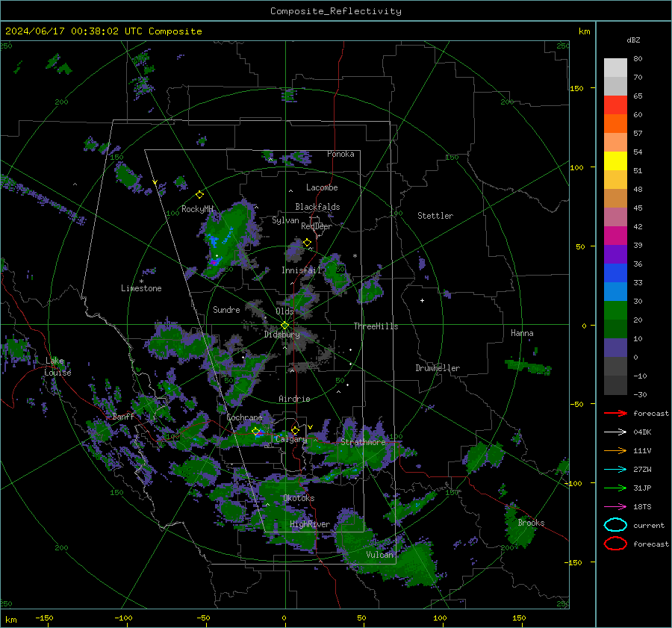
Task: Pick the dark orange 60 dBZ swatch
Action: (x=615, y=123)
